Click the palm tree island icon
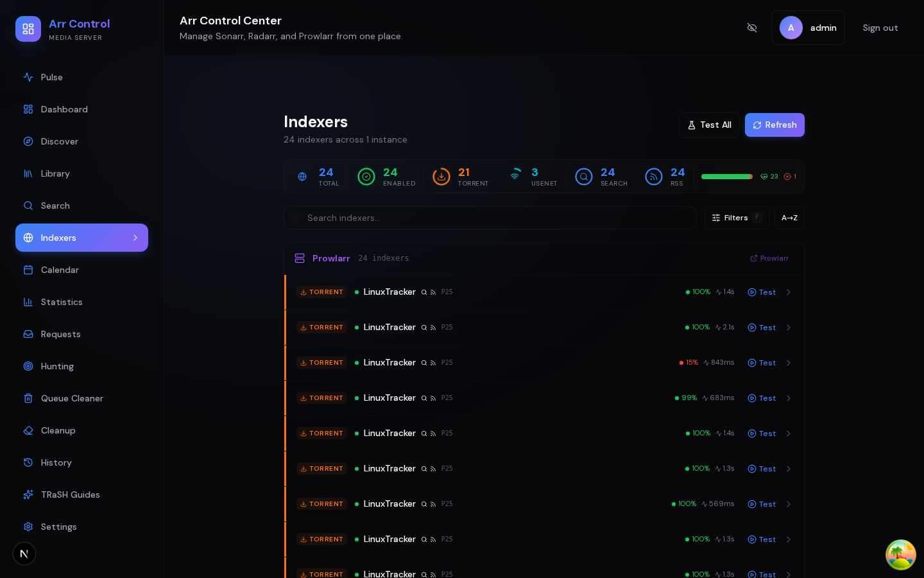924x578 pixels. coord(901,555)
